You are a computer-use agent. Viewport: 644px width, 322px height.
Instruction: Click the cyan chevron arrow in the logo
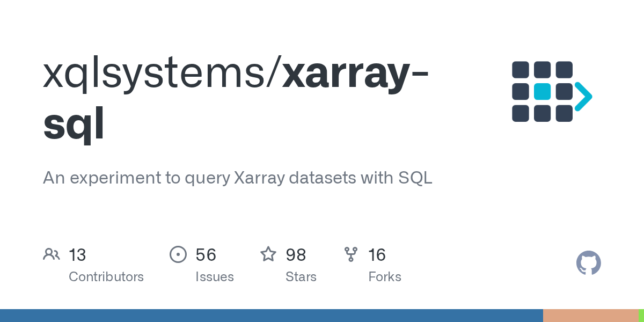tap(583, 97)
